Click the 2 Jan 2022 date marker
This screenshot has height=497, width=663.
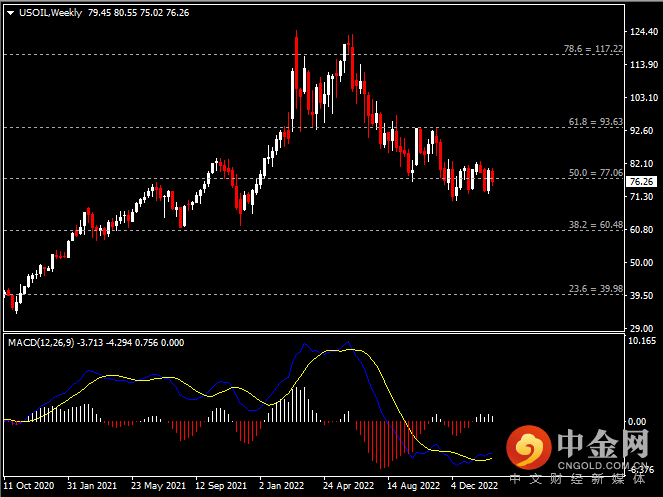(x=280, y=487)
